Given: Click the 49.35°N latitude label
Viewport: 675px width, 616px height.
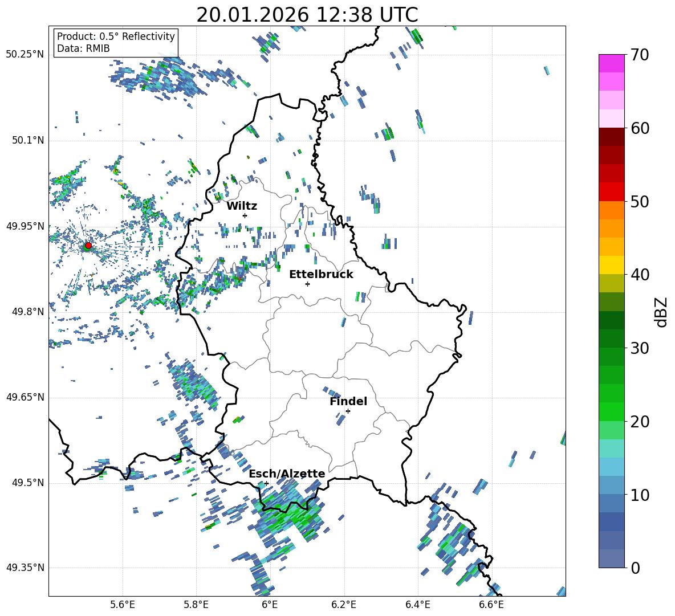Looking at the screenshot, I should [x=25, y=568].
